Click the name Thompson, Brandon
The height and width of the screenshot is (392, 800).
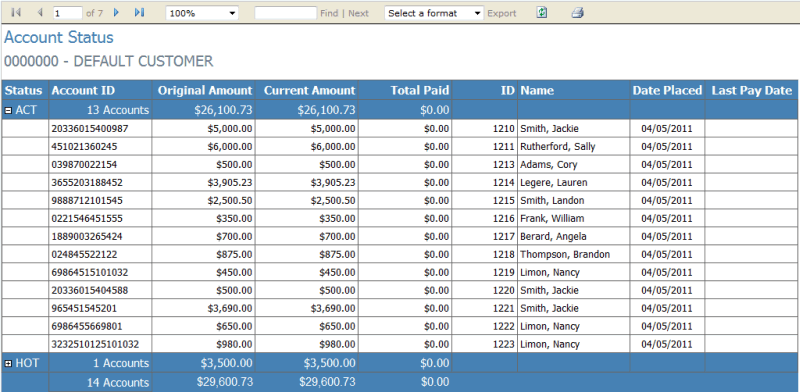[x=565, y=254]
